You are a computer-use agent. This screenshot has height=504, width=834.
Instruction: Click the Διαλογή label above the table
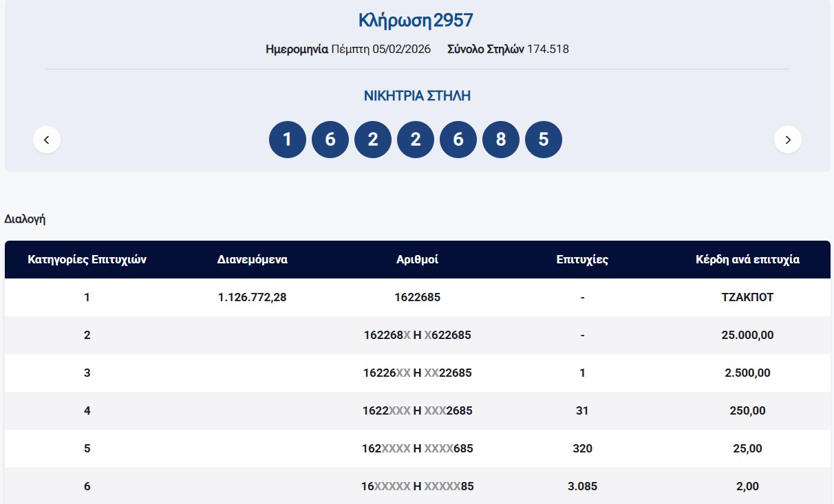pos(25,219)
